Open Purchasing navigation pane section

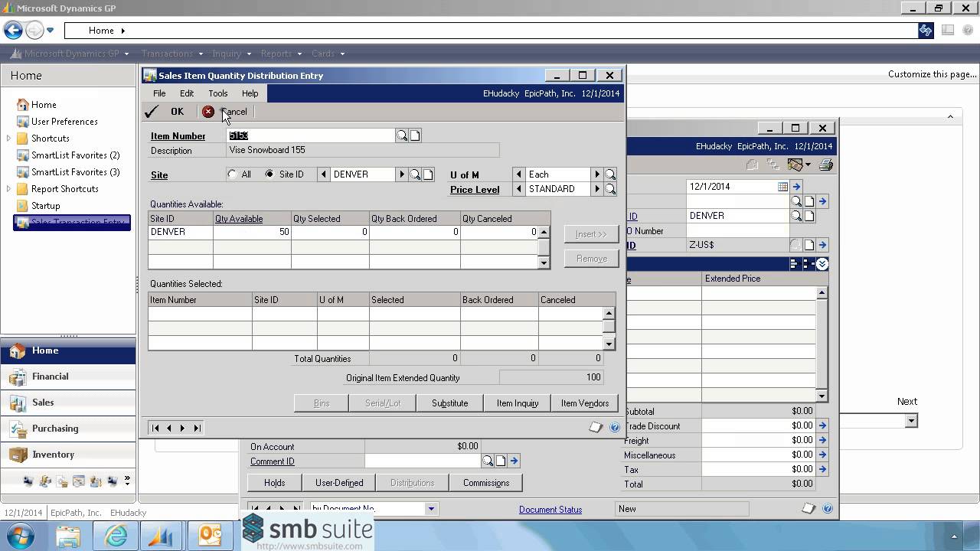pyautogui.click(x=68, y=429)
